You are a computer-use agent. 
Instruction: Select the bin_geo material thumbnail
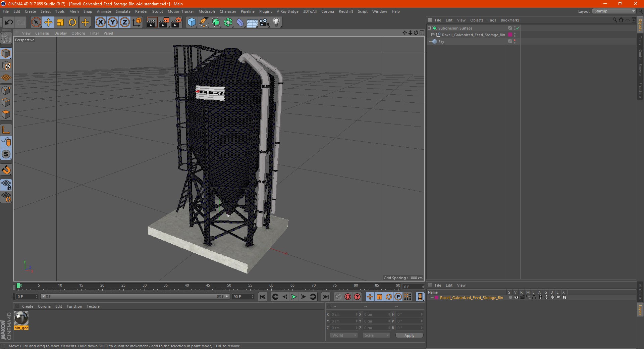pos(21,318)
